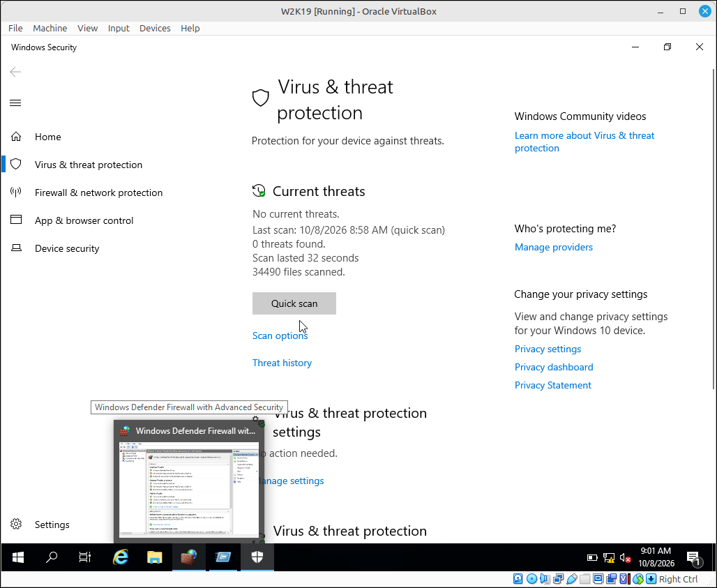Open Manage providers link
The image size is (717, 588).
point(554,248)
